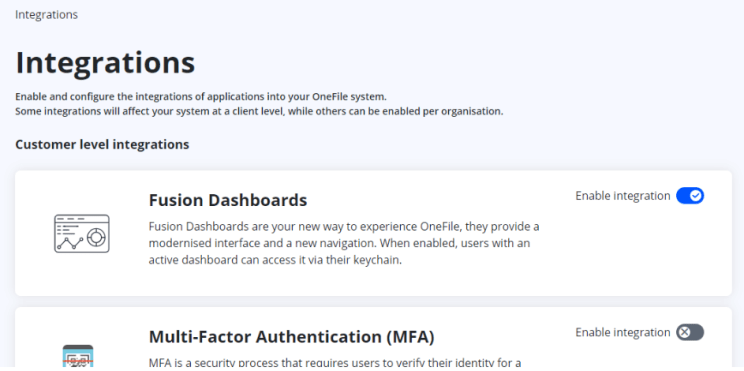Click the X knob on MFA switch

click(684, 333)
